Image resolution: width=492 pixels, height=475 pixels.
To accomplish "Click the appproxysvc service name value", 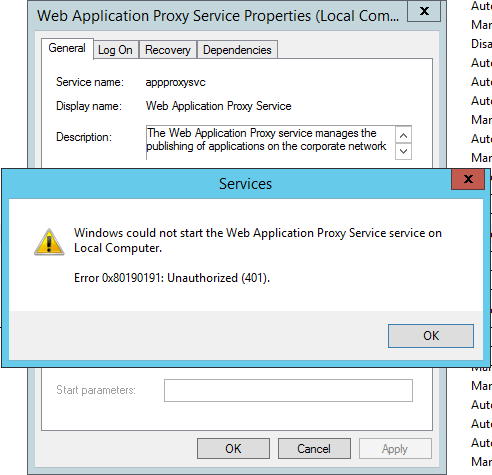I will 175,82.
